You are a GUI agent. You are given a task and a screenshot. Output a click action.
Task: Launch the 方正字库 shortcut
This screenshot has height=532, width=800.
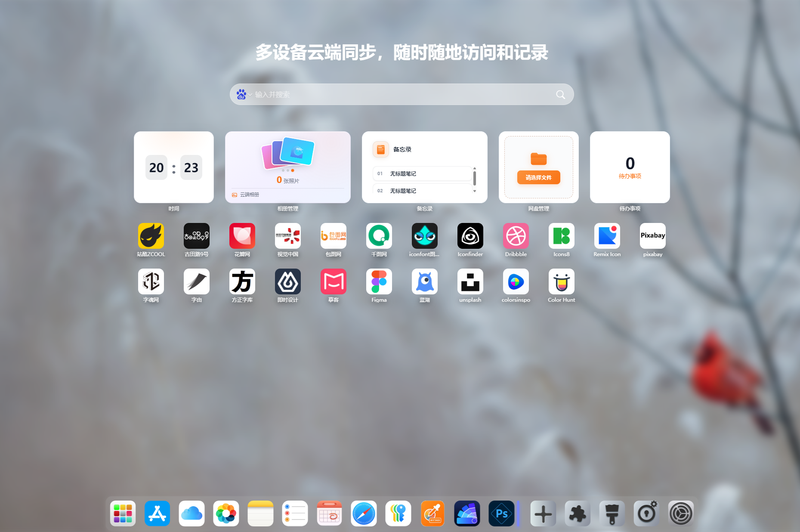click(242, 281)
